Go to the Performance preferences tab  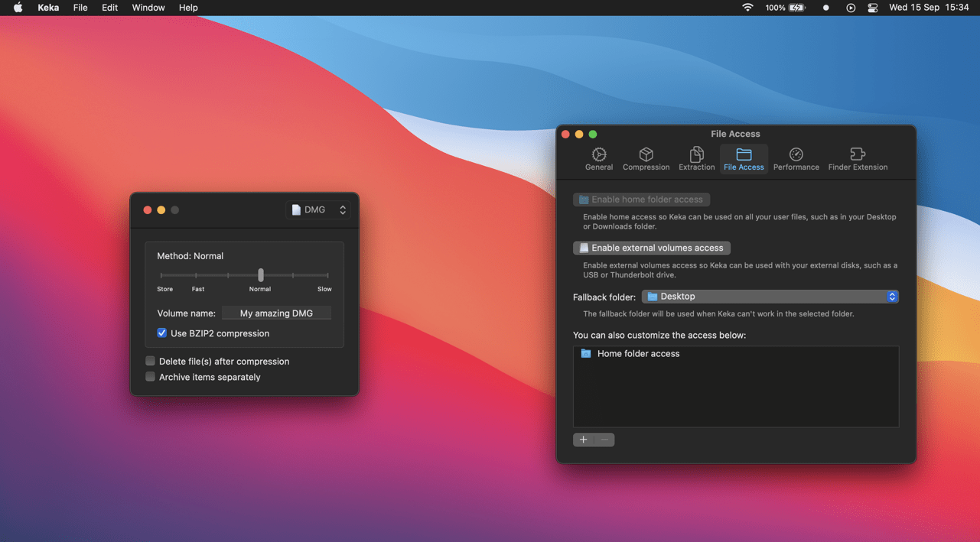click(796, 159)
